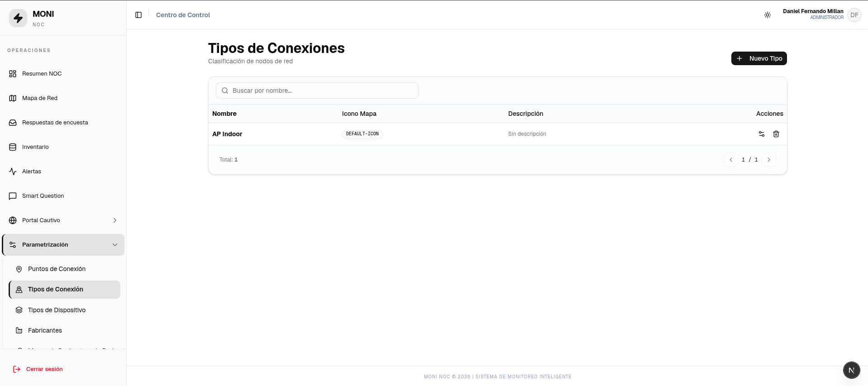Edit AP Indoor with sliders icon
Viewport: 868px width, 386px height.
pyautogui.click(x=762, y=134)
